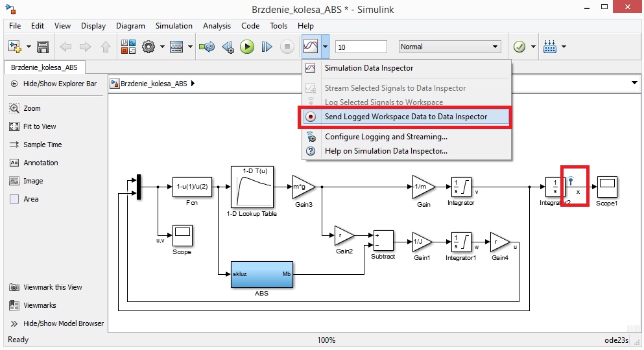Click the Up to Parent arrow
The height and width of the screenshot is (350, 644).
106,47
